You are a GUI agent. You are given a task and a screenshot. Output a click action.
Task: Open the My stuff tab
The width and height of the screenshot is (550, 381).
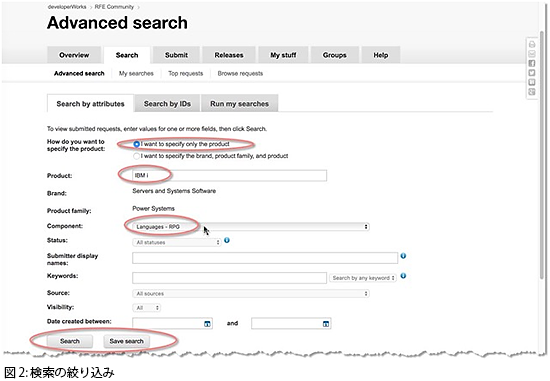pos(283,55)
